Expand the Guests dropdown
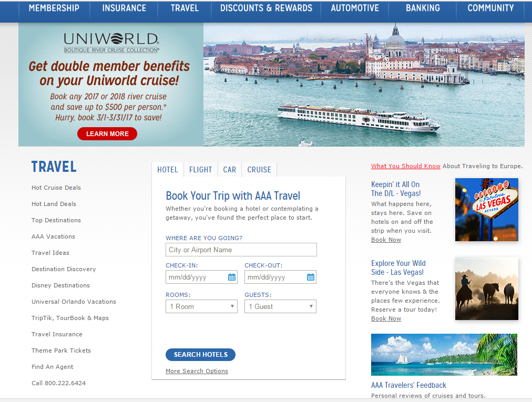The height and width of the screenshot is (402, 532). pos(280,306)
